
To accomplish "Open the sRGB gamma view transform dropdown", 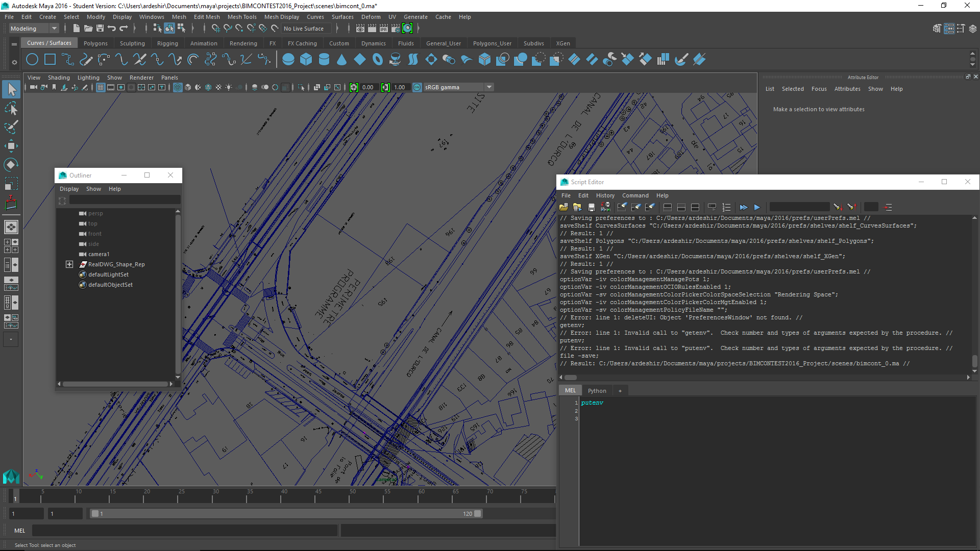I will (489, 87).
